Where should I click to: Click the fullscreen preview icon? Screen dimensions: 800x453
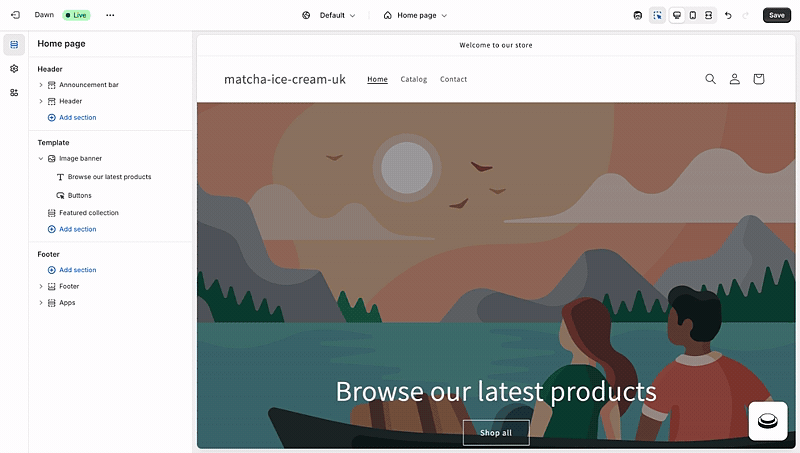709,15
